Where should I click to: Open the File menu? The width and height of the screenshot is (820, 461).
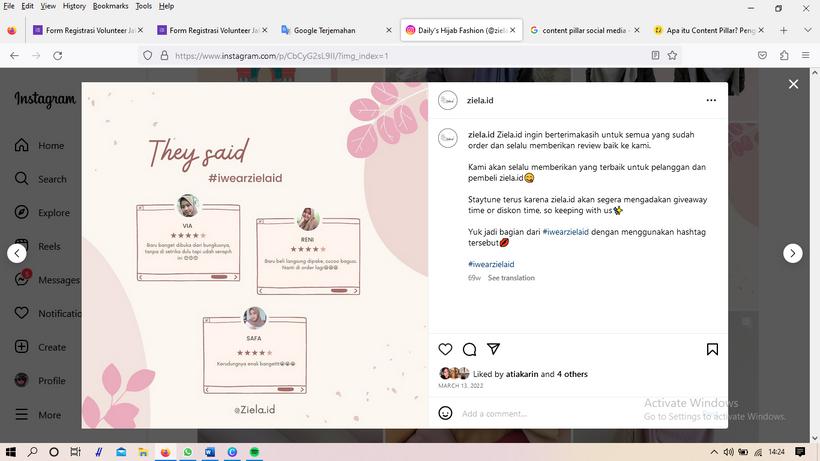tap(9, 6)
